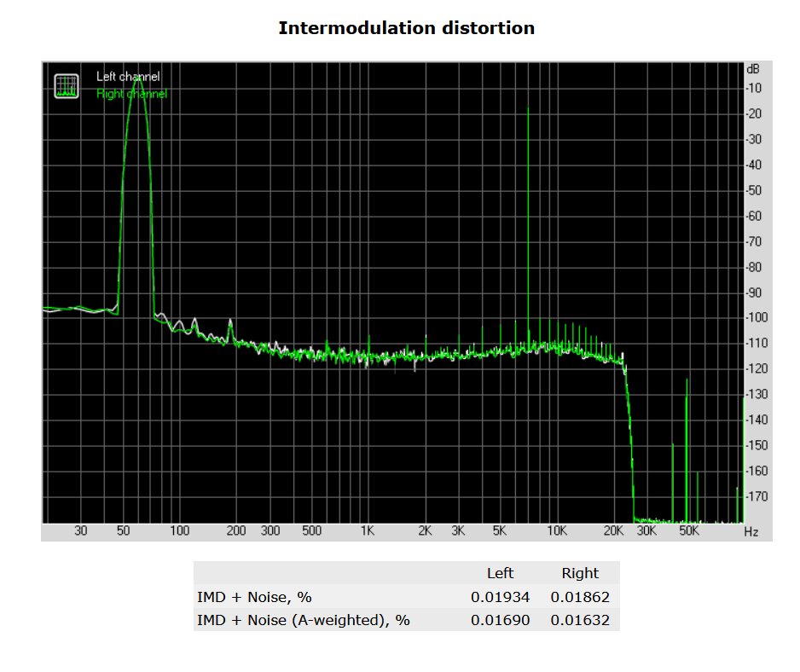
Task: Click the 1K frequency axis label
Action: click(368, 531)
